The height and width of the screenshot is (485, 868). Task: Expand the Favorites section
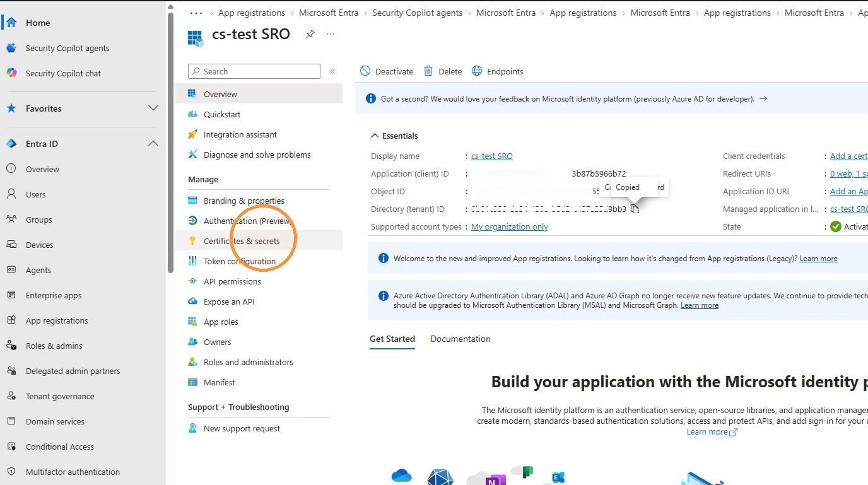click(x=153, y=108)
